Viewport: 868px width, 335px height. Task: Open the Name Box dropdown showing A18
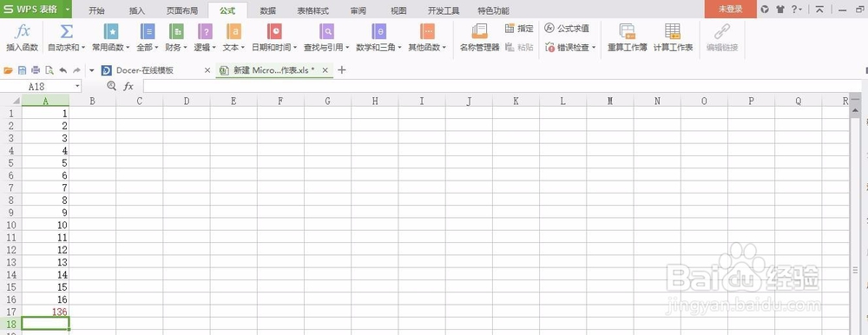click(77, 87)
